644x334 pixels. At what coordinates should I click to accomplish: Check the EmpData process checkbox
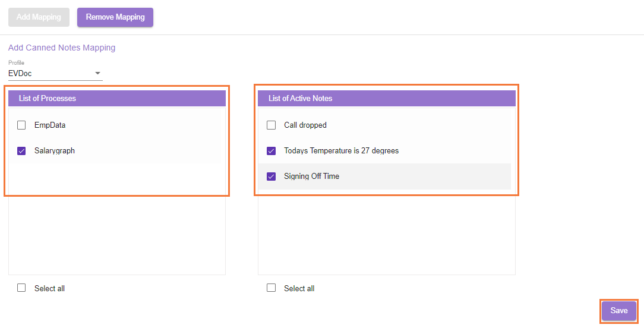21,125
